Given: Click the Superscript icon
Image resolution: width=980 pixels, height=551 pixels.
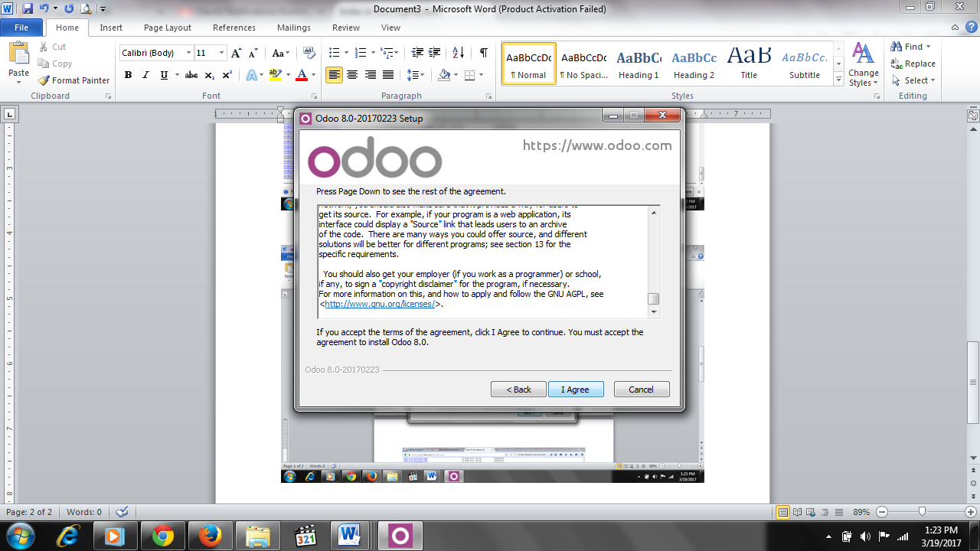Looking at the screenshot, I should [x=227, y=75].
